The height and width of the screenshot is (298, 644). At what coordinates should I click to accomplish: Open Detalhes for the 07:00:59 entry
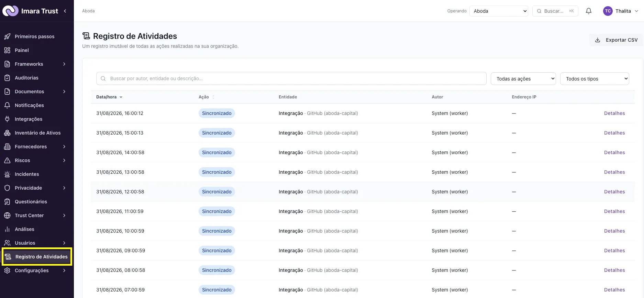tap(614, 290)
